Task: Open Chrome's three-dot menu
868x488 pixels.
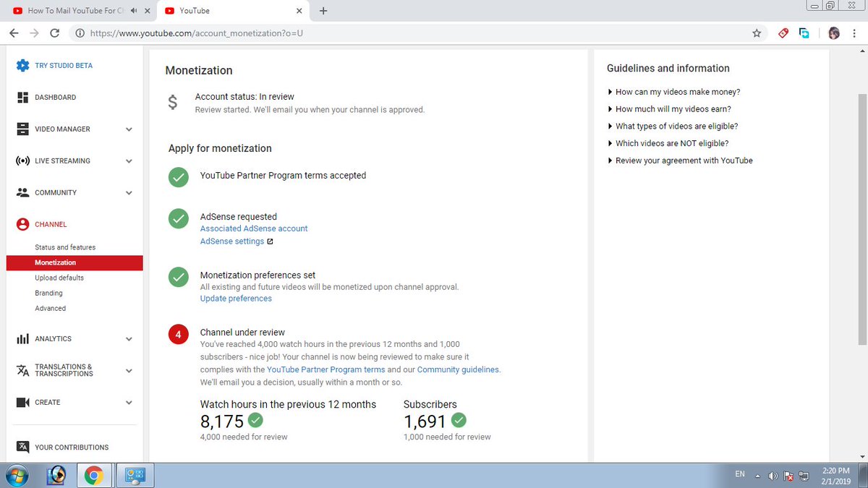Action: coord(854,33)
